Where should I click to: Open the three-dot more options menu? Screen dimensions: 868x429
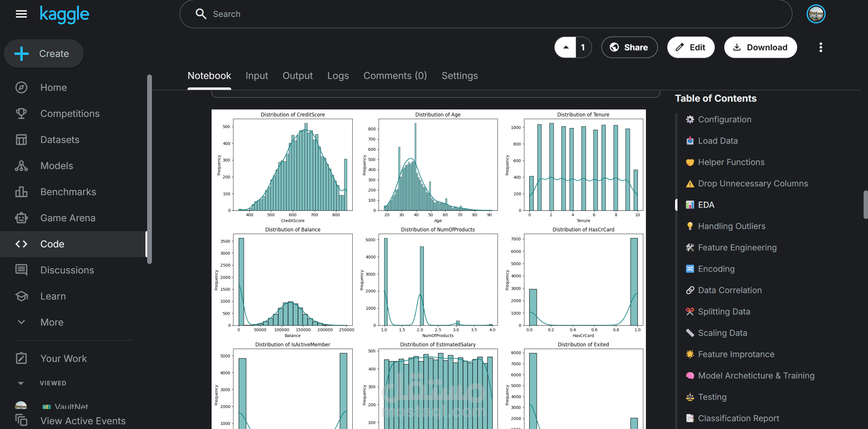pyautogui.click(x=821, y=47)
